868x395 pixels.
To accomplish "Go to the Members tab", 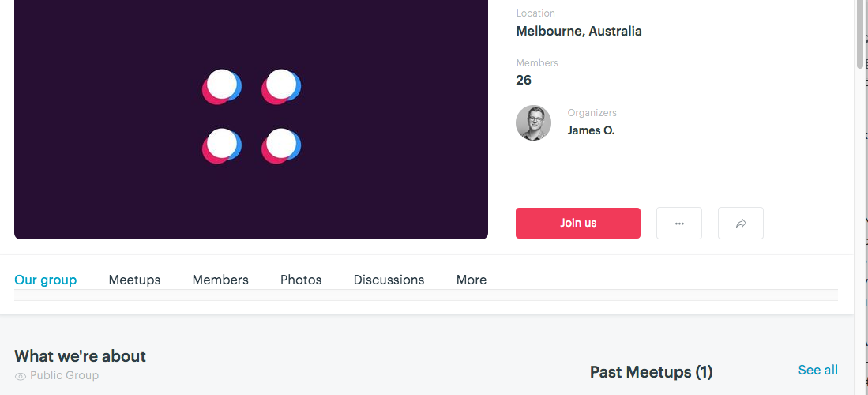I will click(x=220, y=280).
